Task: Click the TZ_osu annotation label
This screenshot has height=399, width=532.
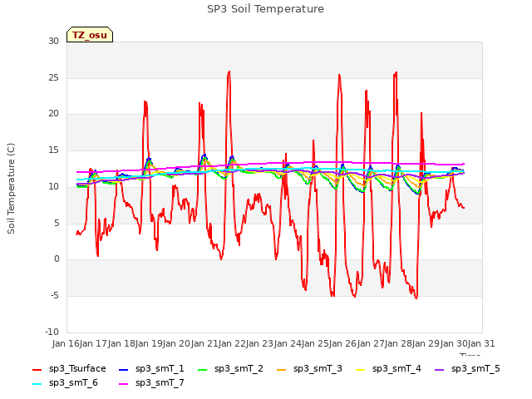Action: coord(90,35)
